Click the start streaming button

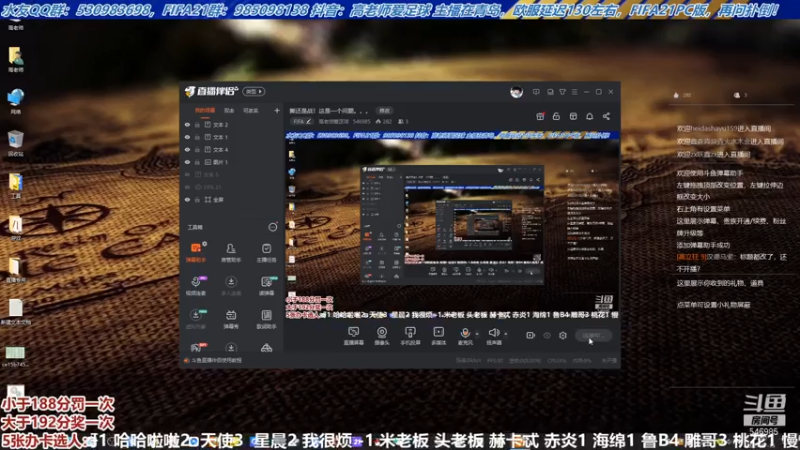[x=593, y=335]
